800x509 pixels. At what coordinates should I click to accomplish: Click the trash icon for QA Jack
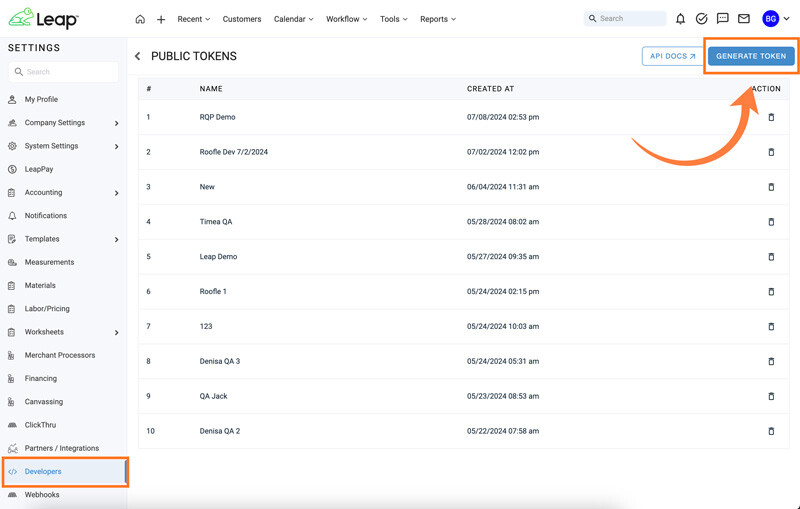(771, 396)
